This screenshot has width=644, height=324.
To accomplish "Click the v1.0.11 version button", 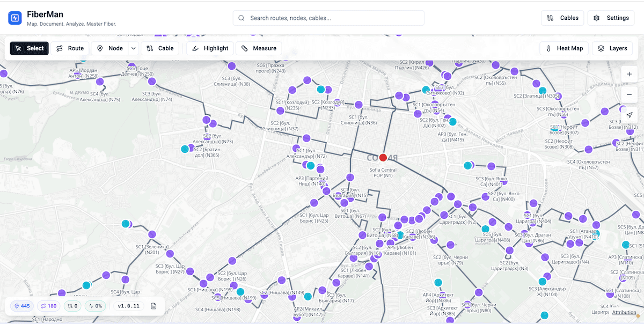I will click(x=127, y=306).
